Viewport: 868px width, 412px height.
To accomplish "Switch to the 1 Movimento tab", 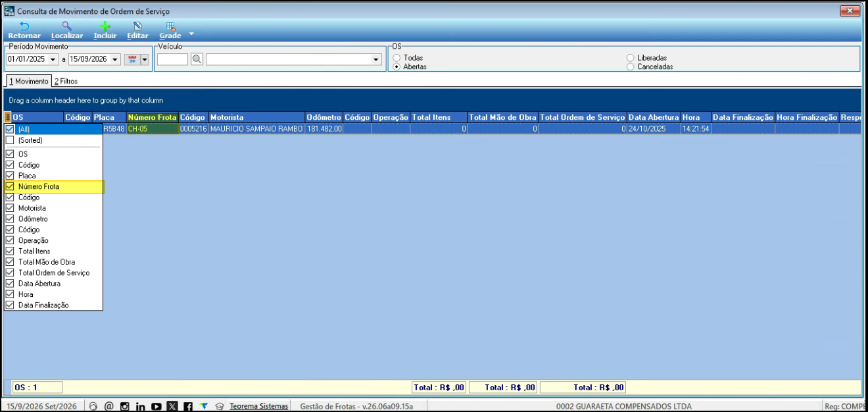I will point(28,81).
